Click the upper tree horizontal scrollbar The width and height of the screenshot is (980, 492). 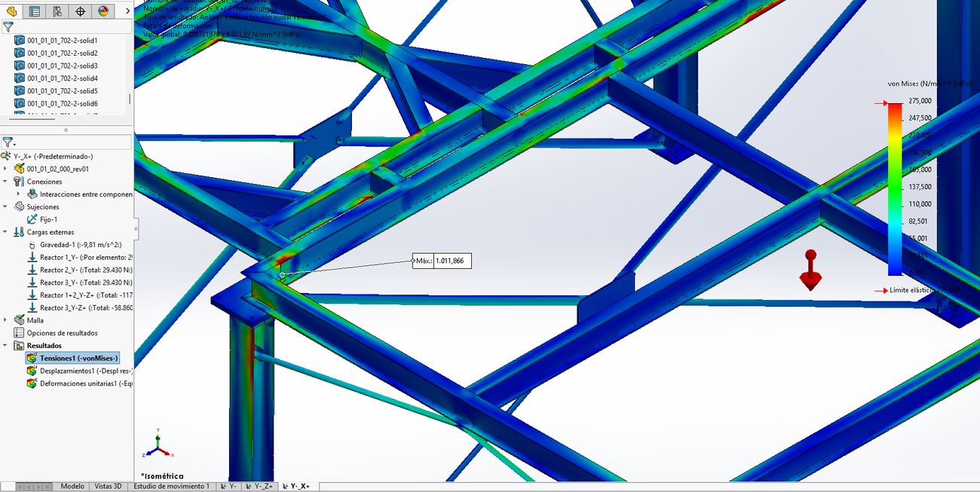(30, 119)
